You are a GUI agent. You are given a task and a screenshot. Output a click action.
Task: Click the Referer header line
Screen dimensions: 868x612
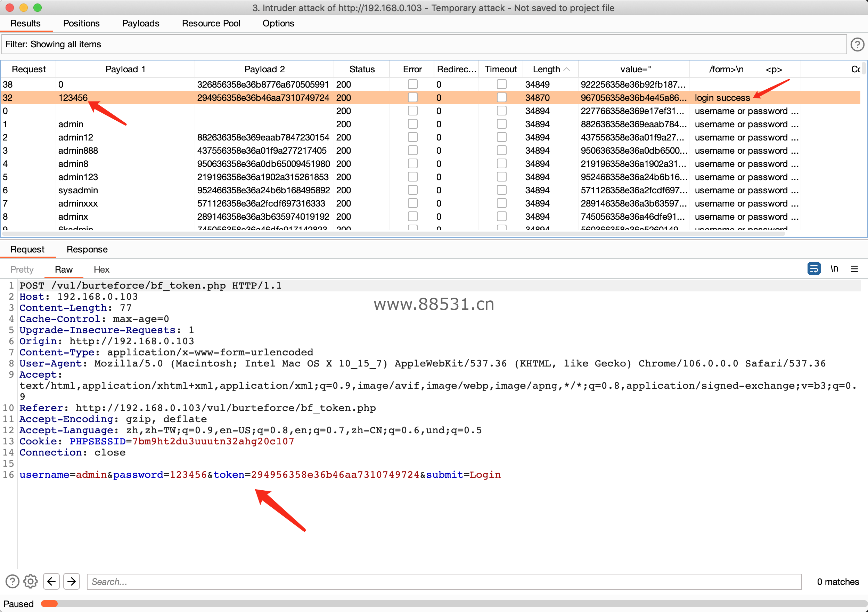pos(197,408)
